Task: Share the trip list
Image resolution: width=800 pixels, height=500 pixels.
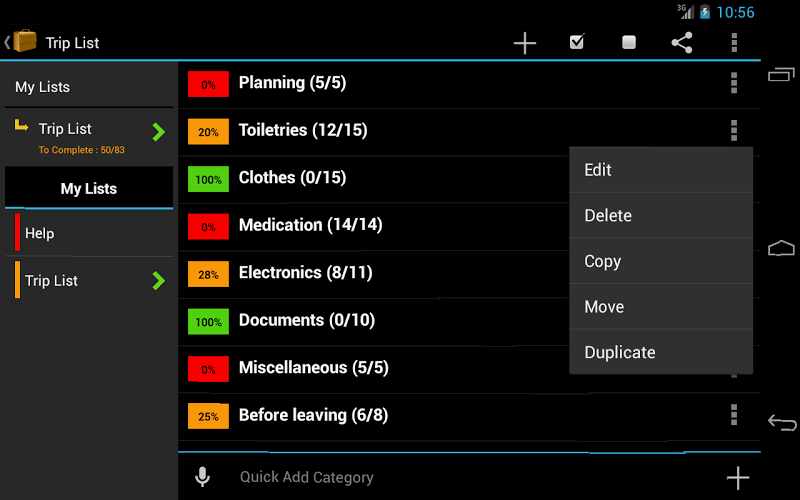Action: pyautogui.click(x=682, y=42)
